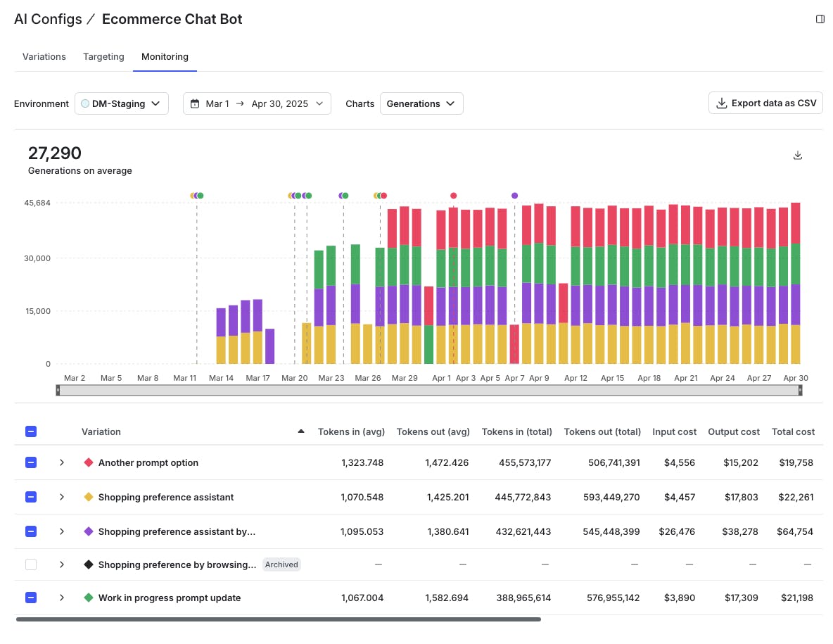Click the left handle of the chart range slider
Screen dimensions: 833x644
click(58, 391)
